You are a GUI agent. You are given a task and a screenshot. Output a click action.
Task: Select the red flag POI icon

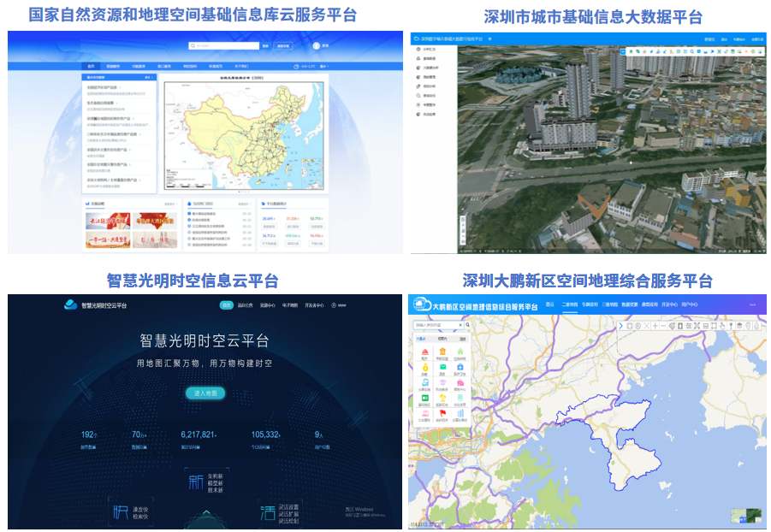[442, 413]
